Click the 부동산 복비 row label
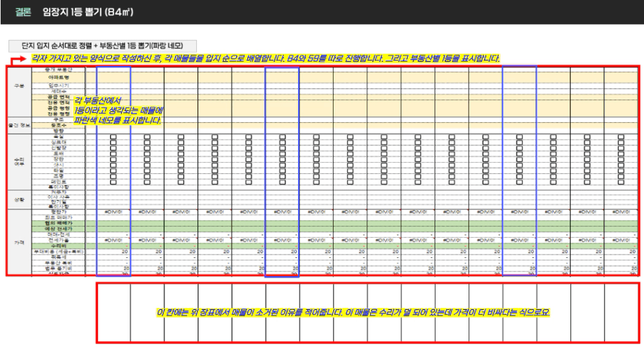 58,262
